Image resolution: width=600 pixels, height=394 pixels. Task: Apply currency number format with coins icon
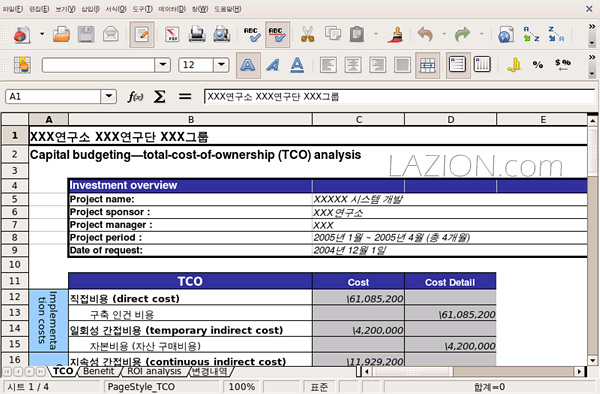click(514, 65)
